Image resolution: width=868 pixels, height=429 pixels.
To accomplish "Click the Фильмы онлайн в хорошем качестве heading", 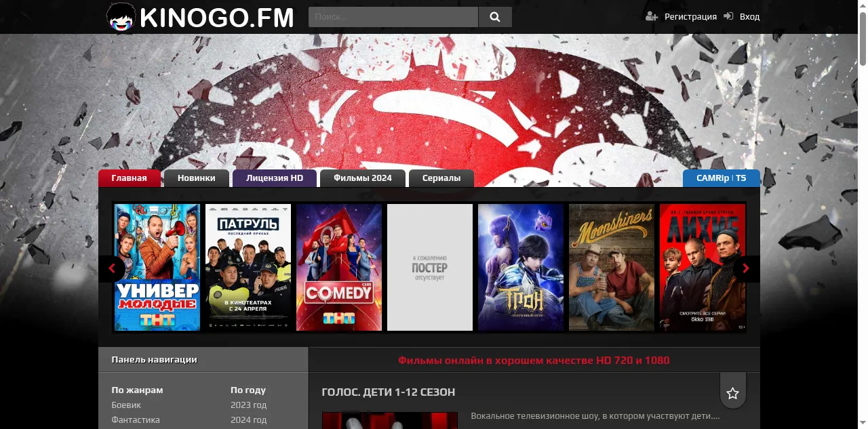I will point(534,361).
